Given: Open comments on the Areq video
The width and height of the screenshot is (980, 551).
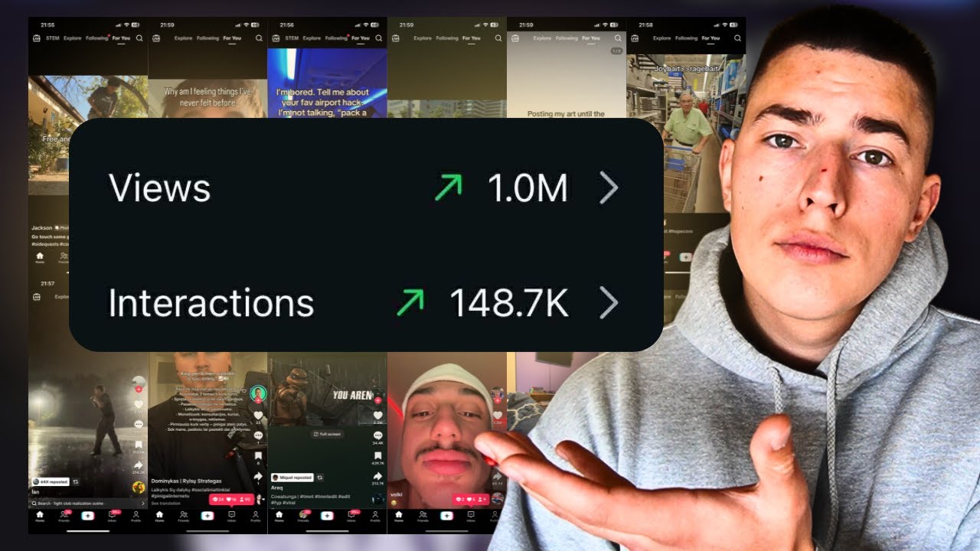Looking at the screenshot, I should (377, 435).
